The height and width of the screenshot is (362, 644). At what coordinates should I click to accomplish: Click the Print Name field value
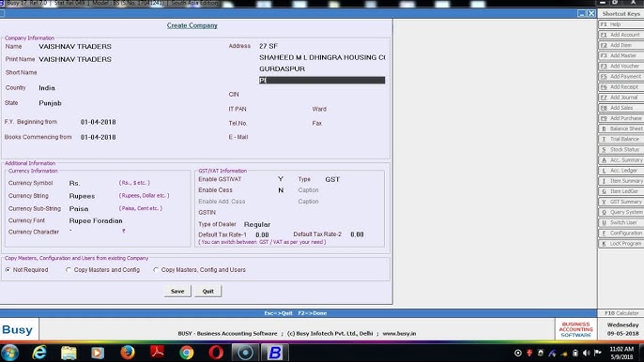point(75,59)
